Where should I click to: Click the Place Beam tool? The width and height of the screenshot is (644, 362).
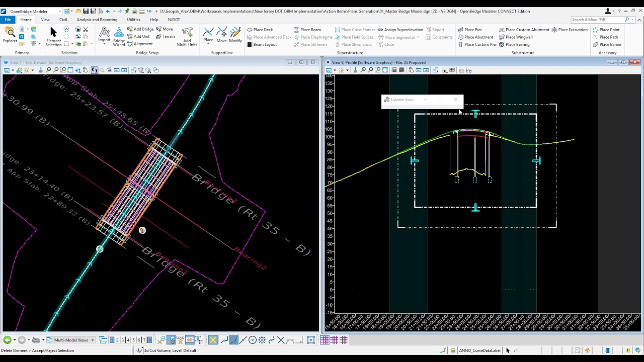coord(307,30)
